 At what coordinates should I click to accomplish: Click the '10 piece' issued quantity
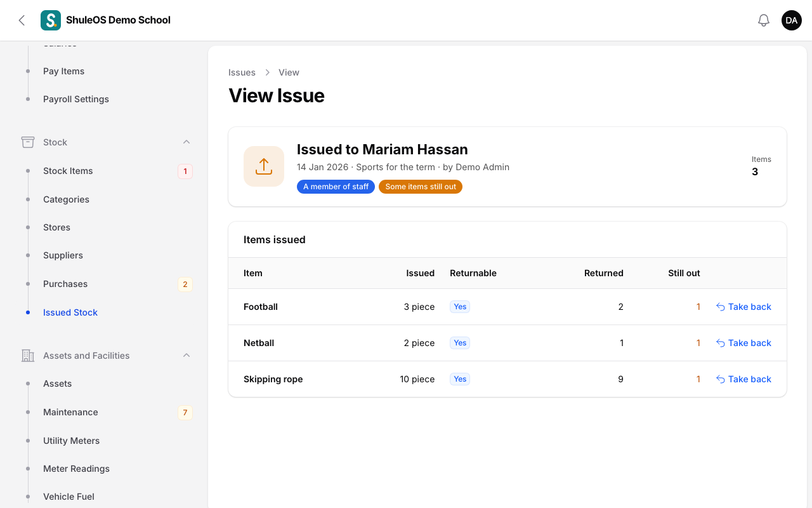click(417, 379)
